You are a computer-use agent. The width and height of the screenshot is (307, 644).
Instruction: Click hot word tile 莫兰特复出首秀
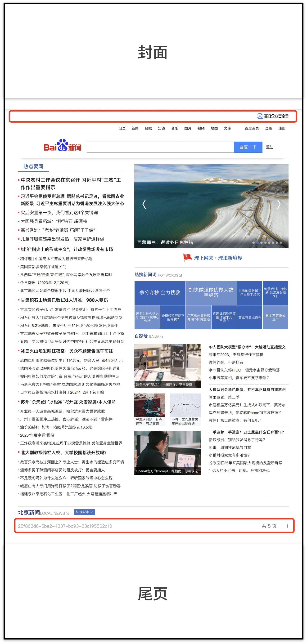tap(250, 317)
